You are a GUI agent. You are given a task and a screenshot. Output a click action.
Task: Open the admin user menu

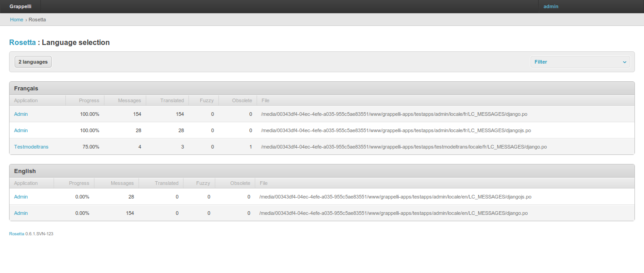[551, 6]
